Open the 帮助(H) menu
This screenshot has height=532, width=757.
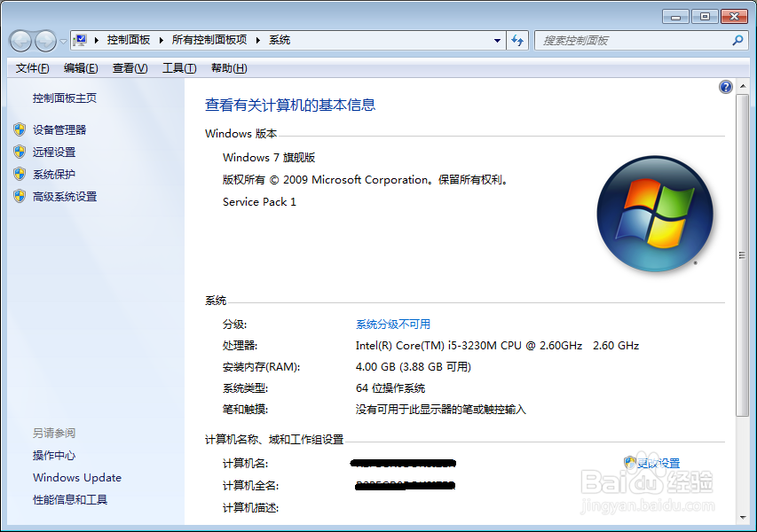[229, 68]
